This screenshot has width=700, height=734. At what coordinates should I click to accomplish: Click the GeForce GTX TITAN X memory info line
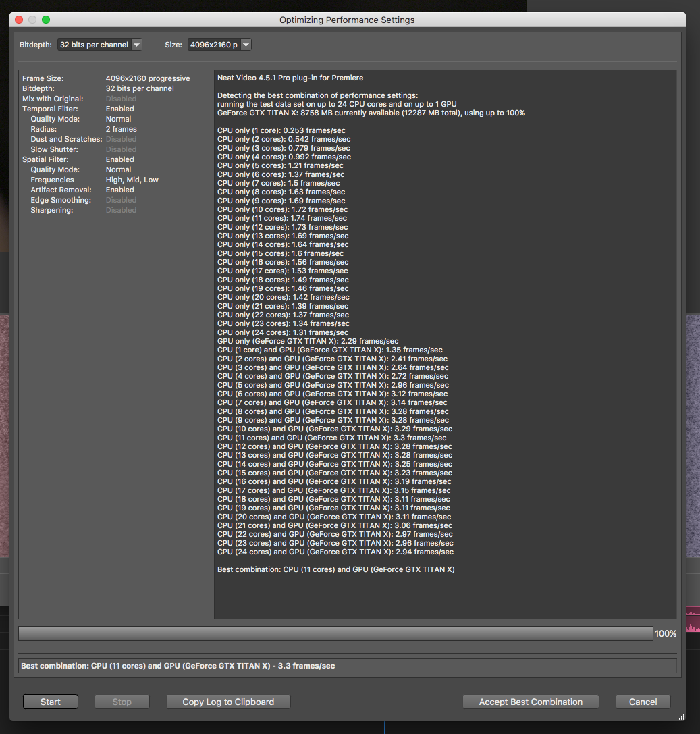click(x=371, y=113)
